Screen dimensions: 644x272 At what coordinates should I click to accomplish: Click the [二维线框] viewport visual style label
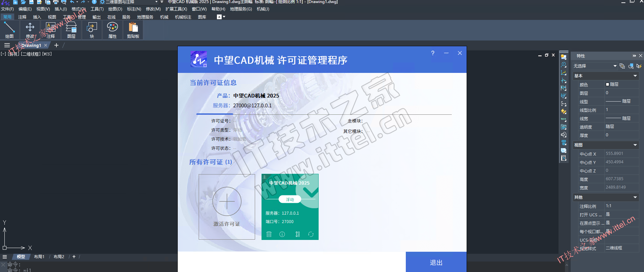click(31, 54)
